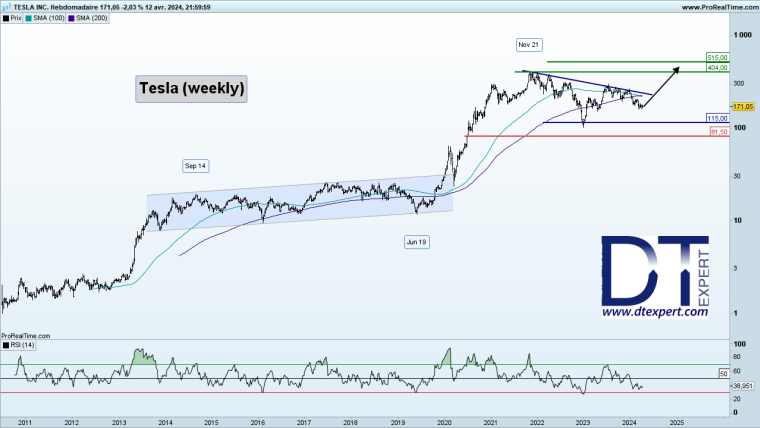The height and width of the screenshot is (428, 760).
Task: Click the TESLA INC. Hebdomadaire title text
Action: (55, 7)
